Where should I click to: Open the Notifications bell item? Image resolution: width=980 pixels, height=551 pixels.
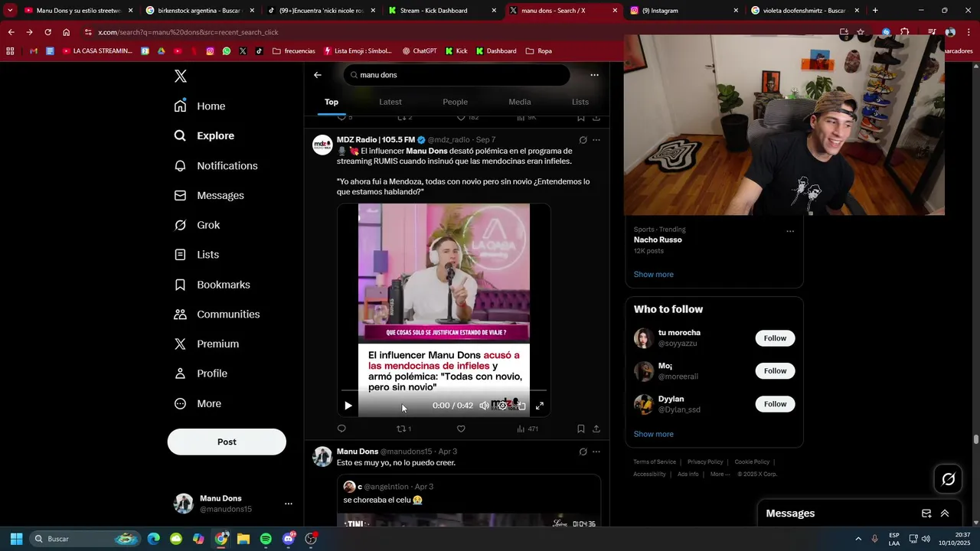tap(216, 166)
